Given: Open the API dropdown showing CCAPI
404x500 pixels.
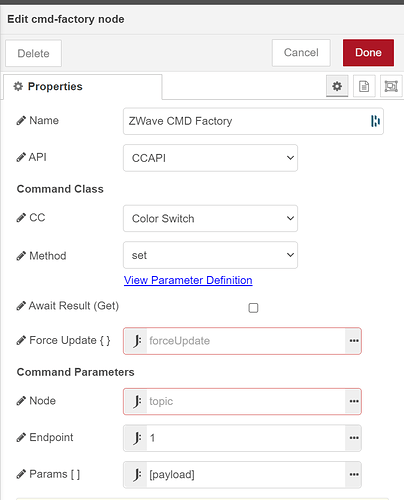Looking at the screenshot, I should coord(210,158).
